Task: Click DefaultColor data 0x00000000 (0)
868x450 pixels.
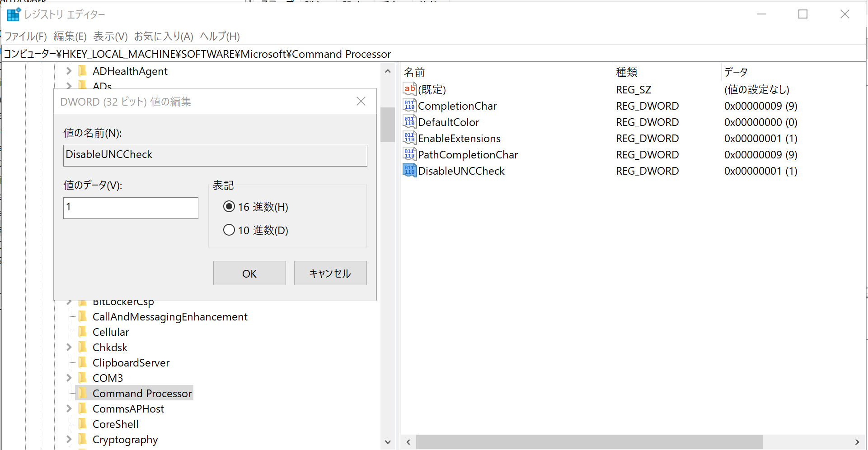Action: tap(761, 122)
